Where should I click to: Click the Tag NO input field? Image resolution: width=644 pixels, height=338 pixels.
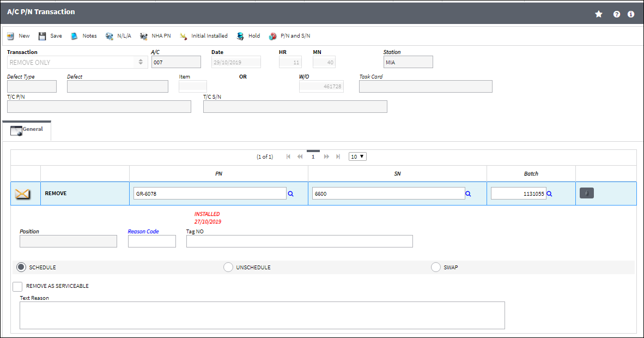pos(300,242)
